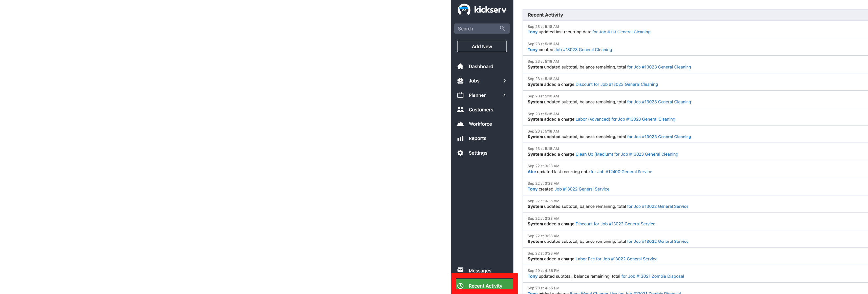Image resolution: width=868 pixels, height=294 pixels.
Task: Click the Kickserv logo icon
Action: [464, 10]
